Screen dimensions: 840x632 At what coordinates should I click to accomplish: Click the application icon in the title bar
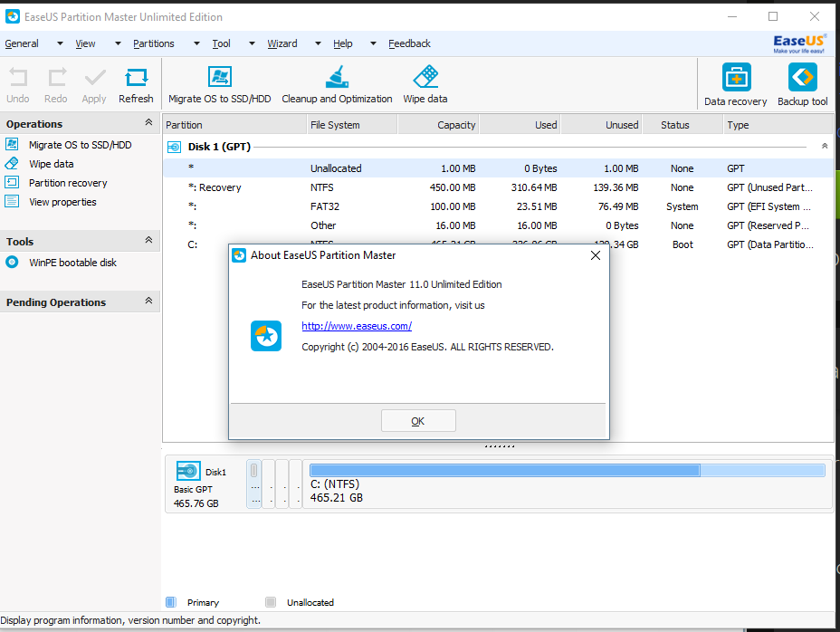[13, 16]
